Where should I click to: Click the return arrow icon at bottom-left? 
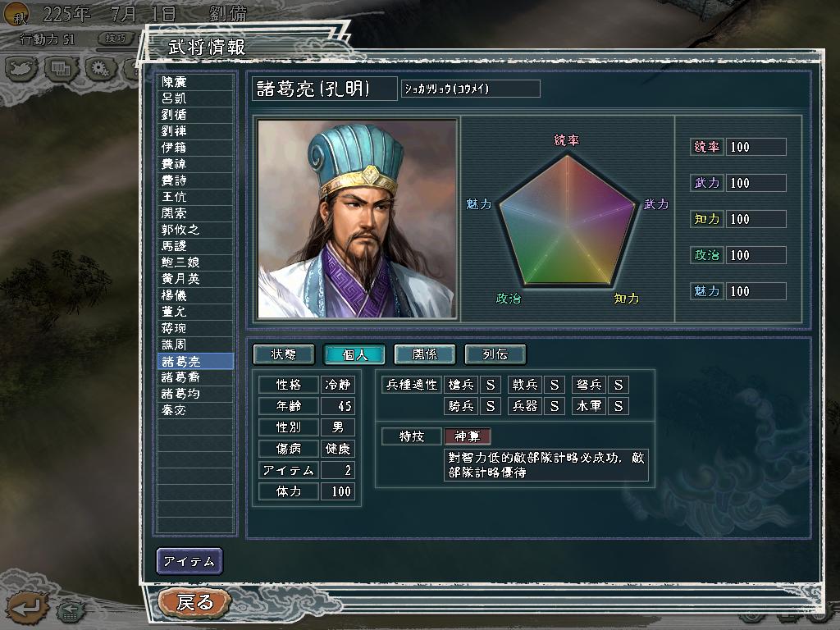click(x=27, y=609)
